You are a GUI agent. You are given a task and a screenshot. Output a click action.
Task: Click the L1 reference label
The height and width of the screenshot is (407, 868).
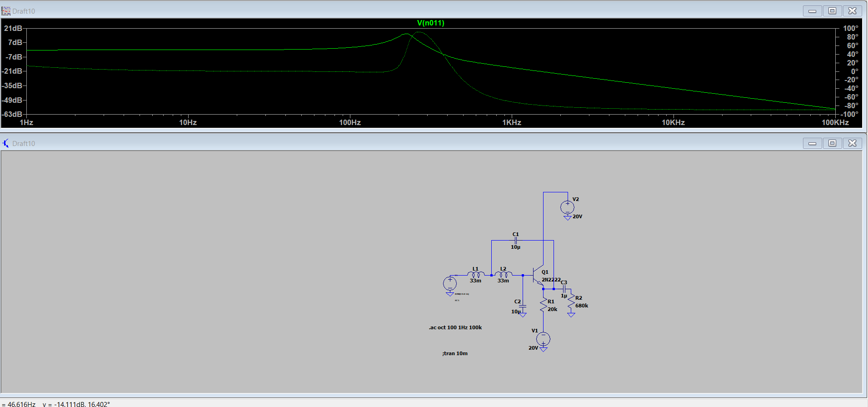point(475,269)
